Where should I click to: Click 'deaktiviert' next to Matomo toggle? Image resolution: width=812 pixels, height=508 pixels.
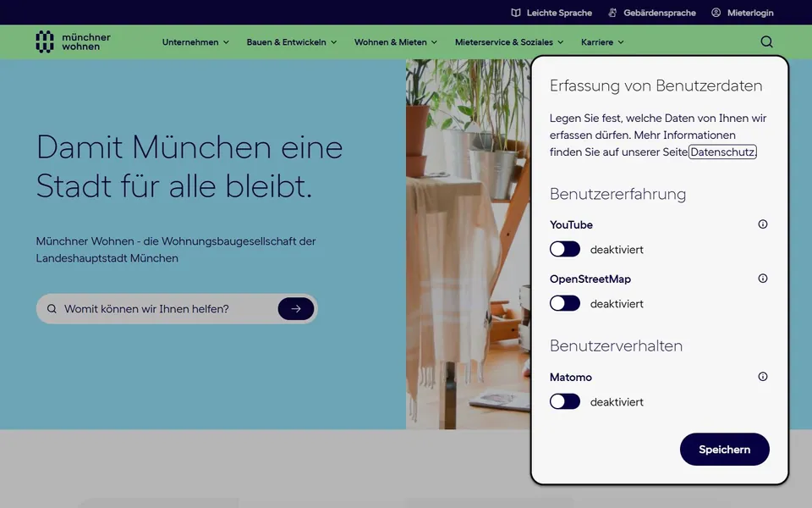(617, 401)
